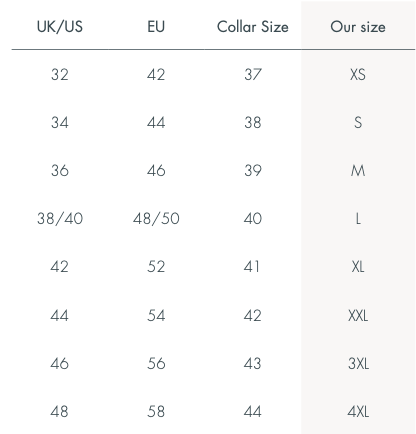
Task: Select the M size cell
Action: [x=358, y=170]
